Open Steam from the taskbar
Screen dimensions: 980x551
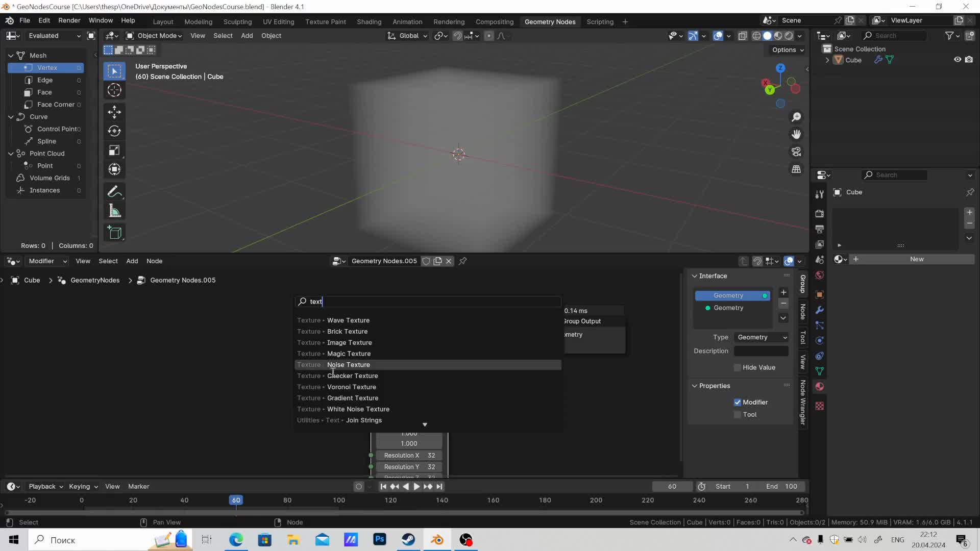[408, 540]
